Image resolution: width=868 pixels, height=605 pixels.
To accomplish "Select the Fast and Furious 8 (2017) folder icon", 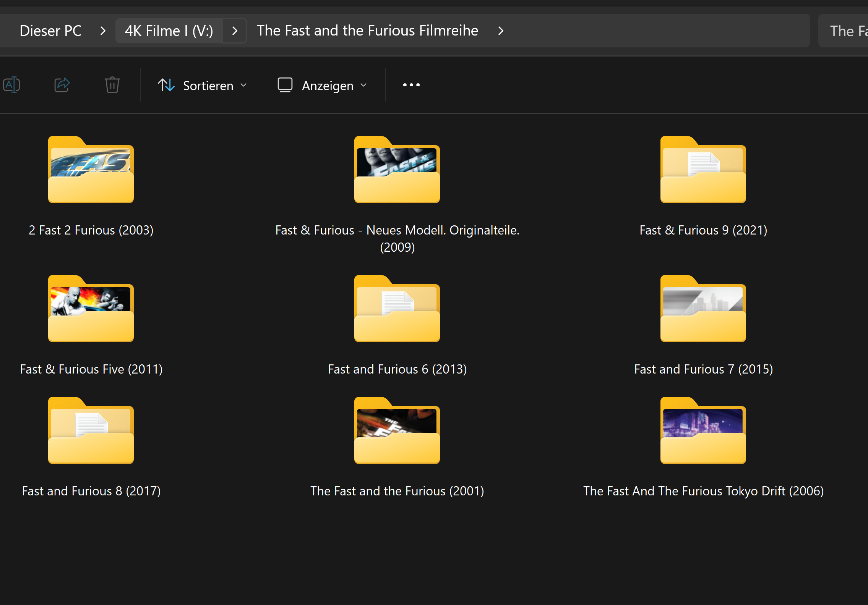I will click(x=91, y=430).
